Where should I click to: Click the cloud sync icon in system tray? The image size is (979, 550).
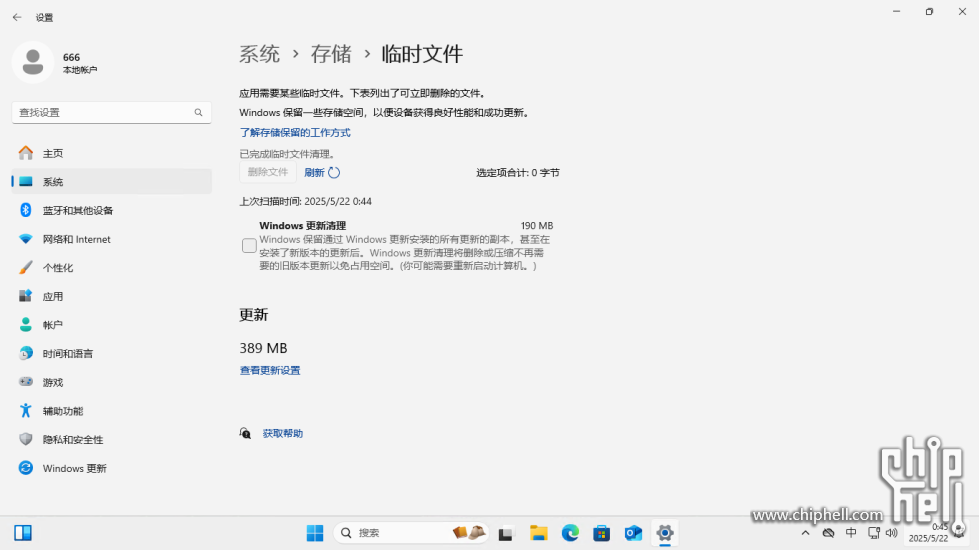pos(829,533)
